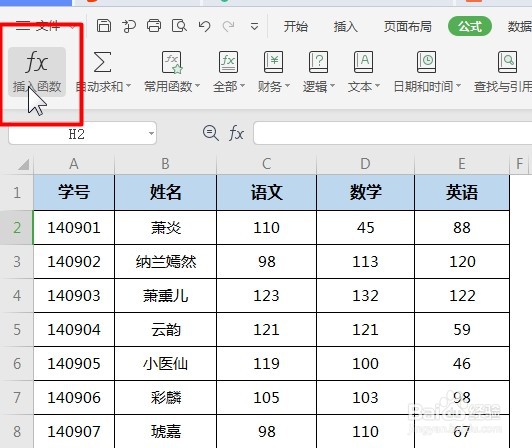Image resolution: width=532 pixels, height=448 pixels.
Task: Select 云韵's English score 59
Action: 462,330
